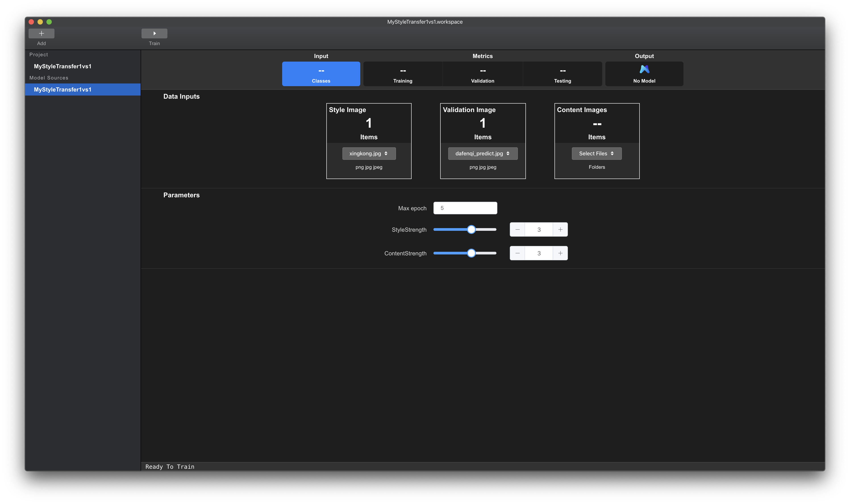
Task: Switch to the Training metrics tab
Action: (x=403, y=74)
